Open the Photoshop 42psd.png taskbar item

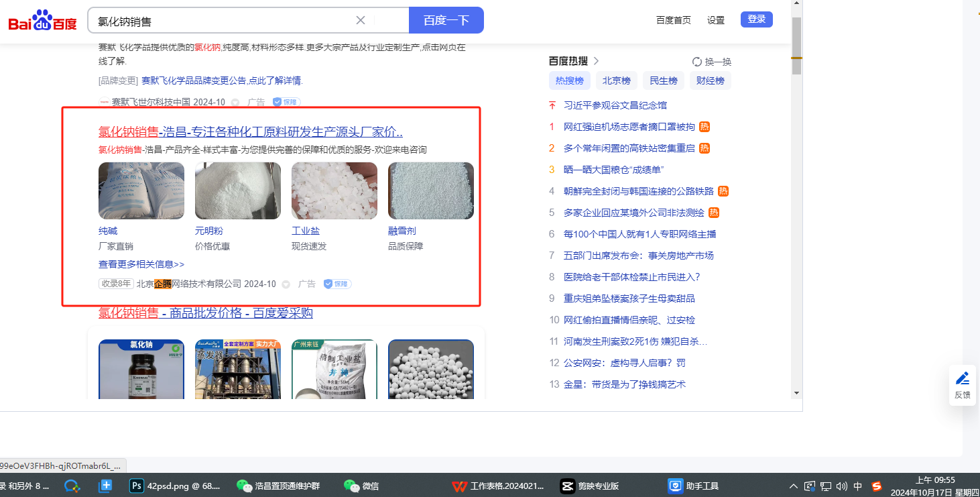(x=175, y=486)
